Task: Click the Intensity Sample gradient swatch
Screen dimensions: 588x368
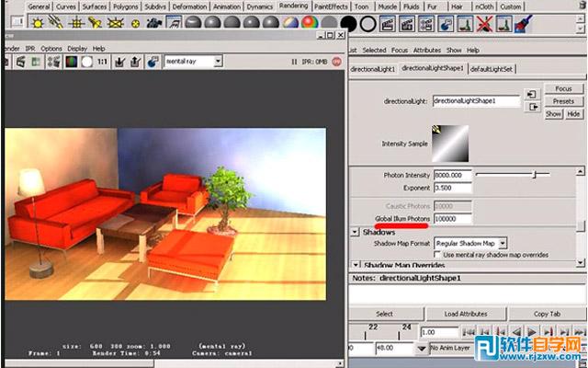Action: tap(450, 144)
